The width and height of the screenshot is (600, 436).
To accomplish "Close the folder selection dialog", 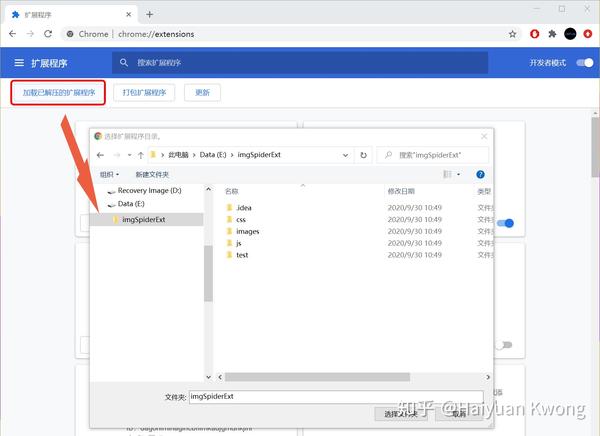I will tap(484, 136).
